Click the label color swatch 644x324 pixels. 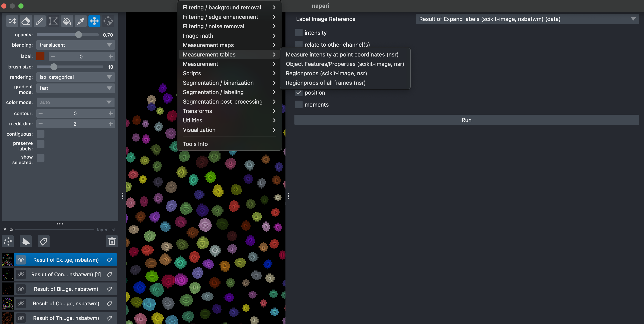tap(41, 56)
